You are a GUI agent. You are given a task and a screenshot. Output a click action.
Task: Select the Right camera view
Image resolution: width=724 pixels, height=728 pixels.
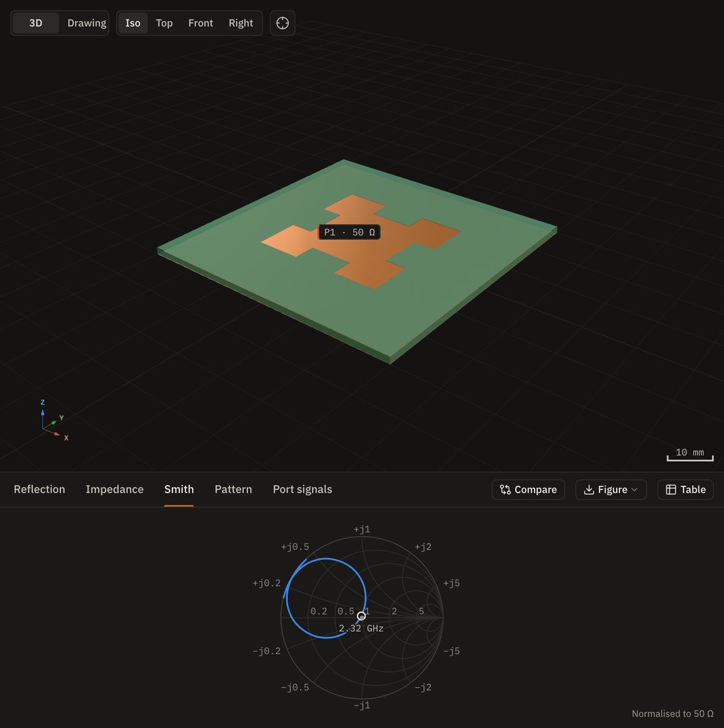(241, 23)
